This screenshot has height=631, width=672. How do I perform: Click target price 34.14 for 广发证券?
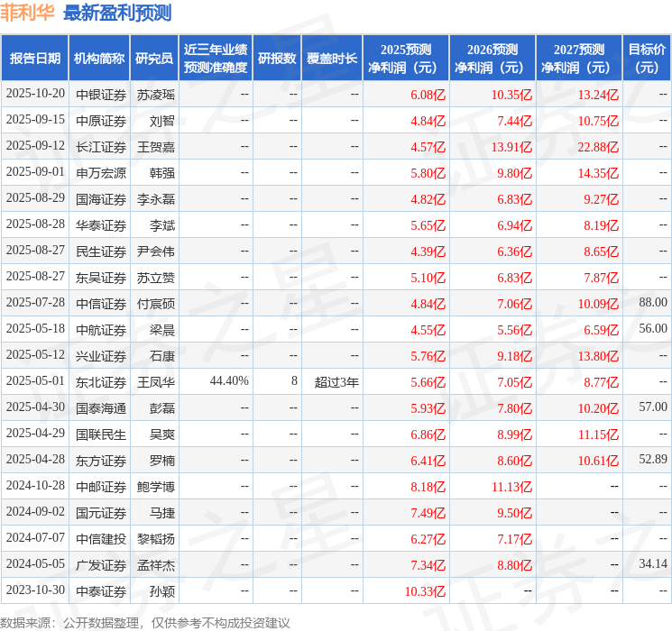point(653,563)
